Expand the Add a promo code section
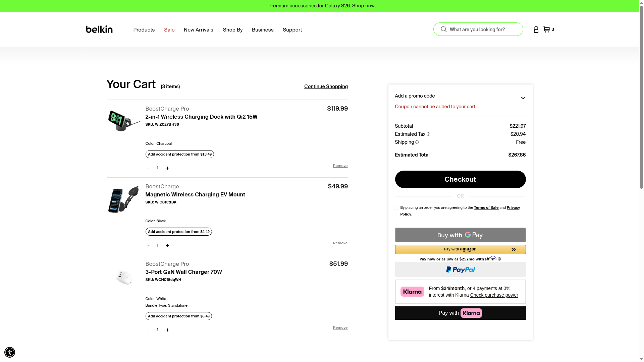Screen dimensions: 644x362 tap(460, 96)
